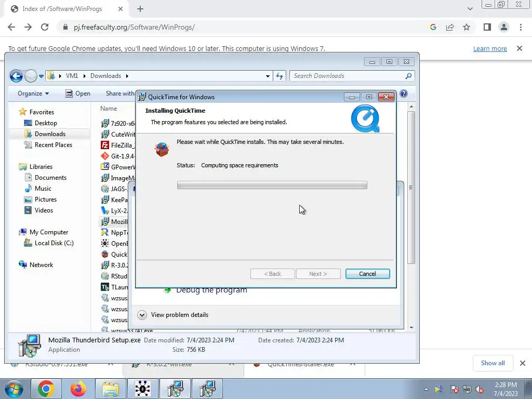Click the search magnifier icon in Explorer
Screen dimensions: 532x399
tap(409, 76)
